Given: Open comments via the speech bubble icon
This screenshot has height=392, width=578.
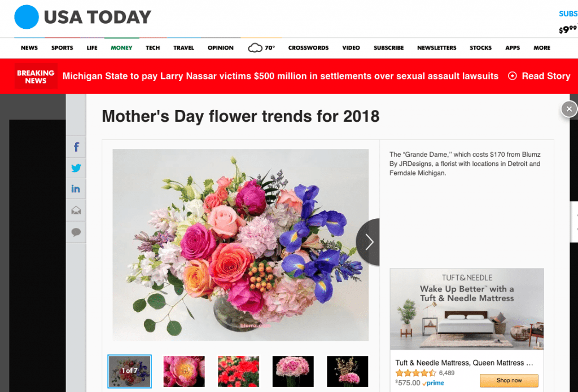Looking at the screenshot, I should point(76,232).
